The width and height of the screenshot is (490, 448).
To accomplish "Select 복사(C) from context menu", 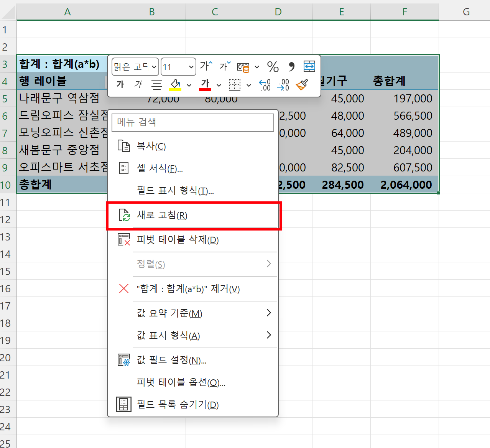I will 193,146.
